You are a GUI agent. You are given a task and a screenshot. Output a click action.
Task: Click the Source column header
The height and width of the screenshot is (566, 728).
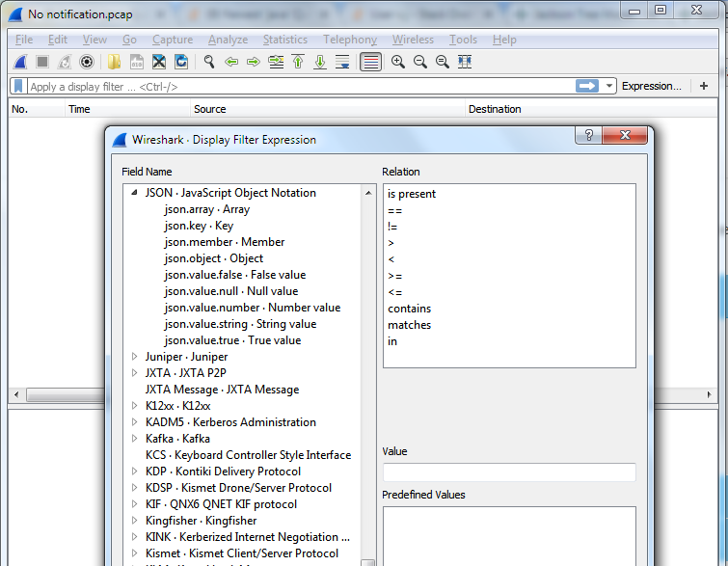click(327, 109)
